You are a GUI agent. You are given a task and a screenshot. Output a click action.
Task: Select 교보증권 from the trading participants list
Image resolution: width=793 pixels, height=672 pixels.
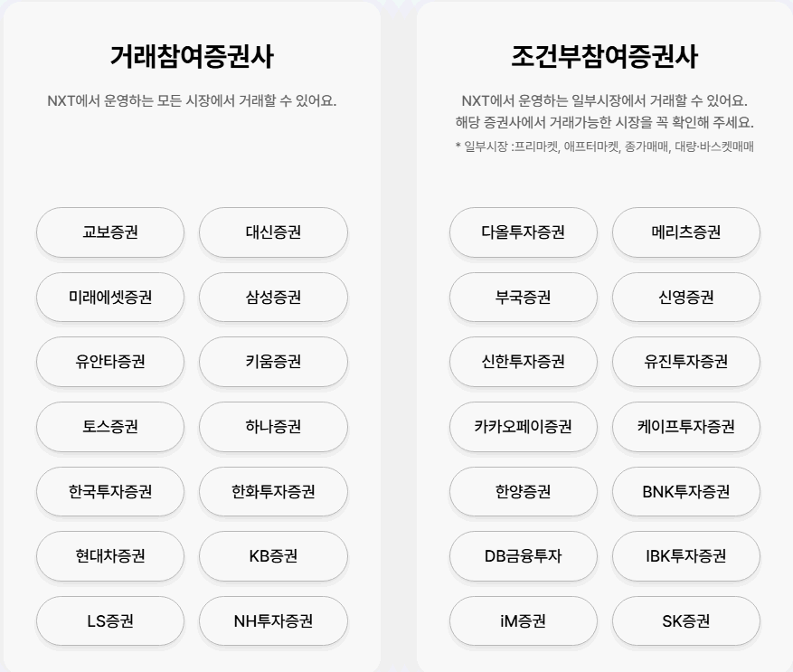click(109, 232)
